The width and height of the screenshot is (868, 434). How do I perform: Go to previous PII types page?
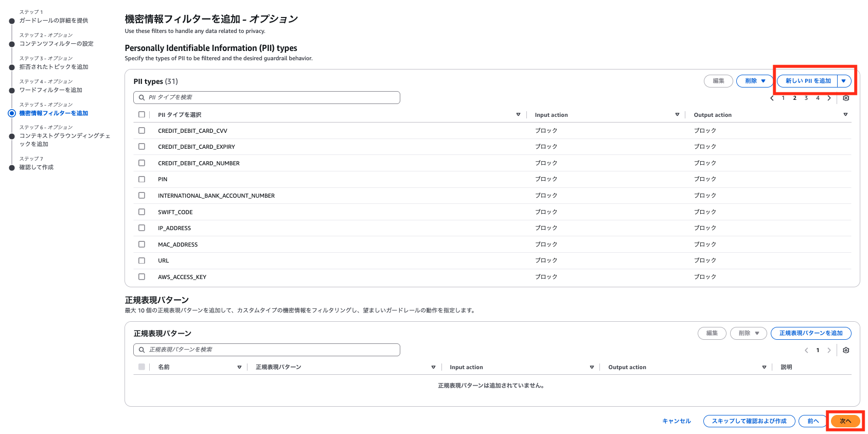772,98
